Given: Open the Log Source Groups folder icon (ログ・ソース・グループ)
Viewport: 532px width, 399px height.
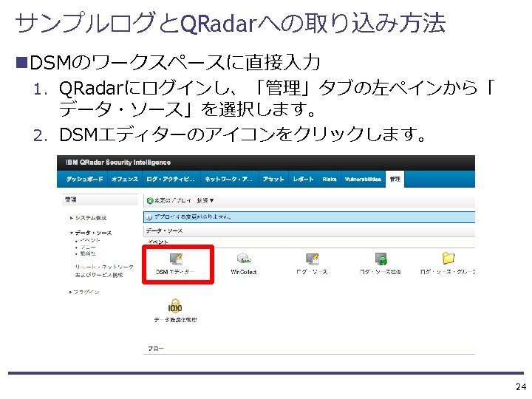Looking at the screenshot, I should point(449,258).
